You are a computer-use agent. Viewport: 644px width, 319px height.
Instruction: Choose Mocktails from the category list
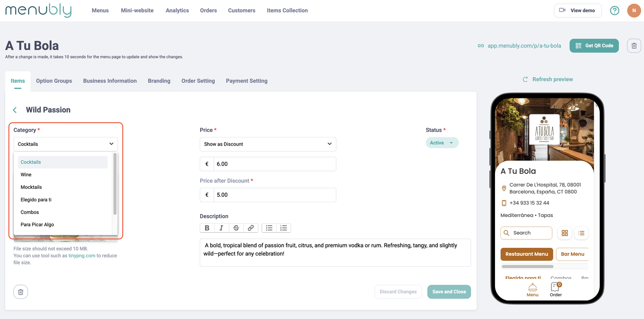click(x=31, y=187)
